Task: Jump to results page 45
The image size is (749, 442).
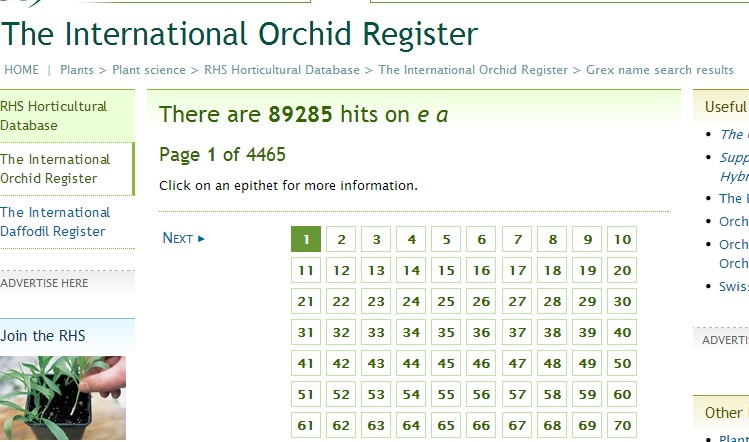Action: (446, 363)
